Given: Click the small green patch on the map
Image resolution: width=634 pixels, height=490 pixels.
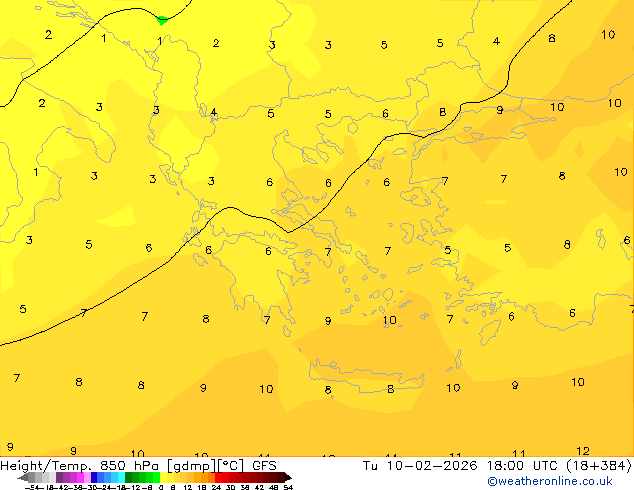Looking at the screenshot, I should [x=162, y=20].
